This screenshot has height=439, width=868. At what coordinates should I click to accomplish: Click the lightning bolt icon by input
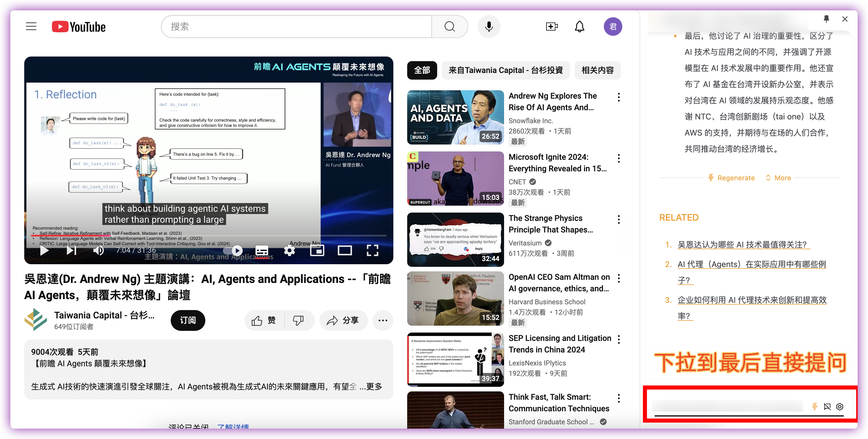[x=814, y=406]
